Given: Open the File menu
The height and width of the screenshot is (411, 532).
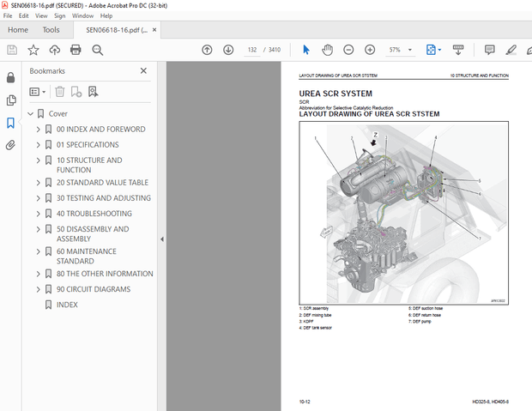Looking at the screenshot, I should (x=8, y=15).
